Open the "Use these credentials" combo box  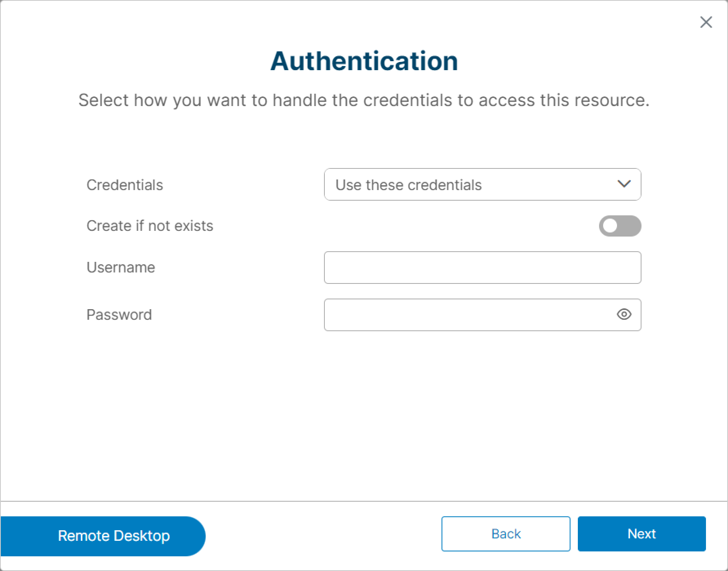(482, 184)
